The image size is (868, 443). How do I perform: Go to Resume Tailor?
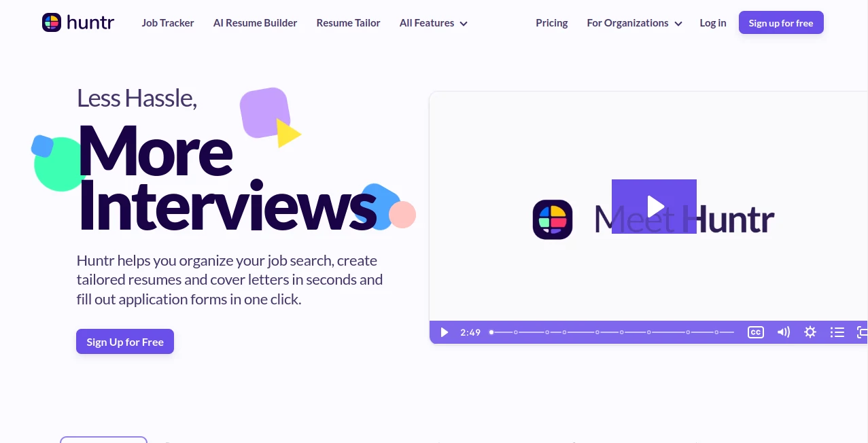point(348,22)
